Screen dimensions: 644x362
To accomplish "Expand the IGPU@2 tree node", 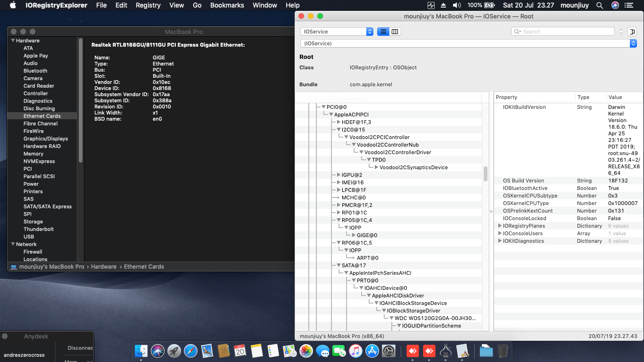I will click(x=339, y=175).
